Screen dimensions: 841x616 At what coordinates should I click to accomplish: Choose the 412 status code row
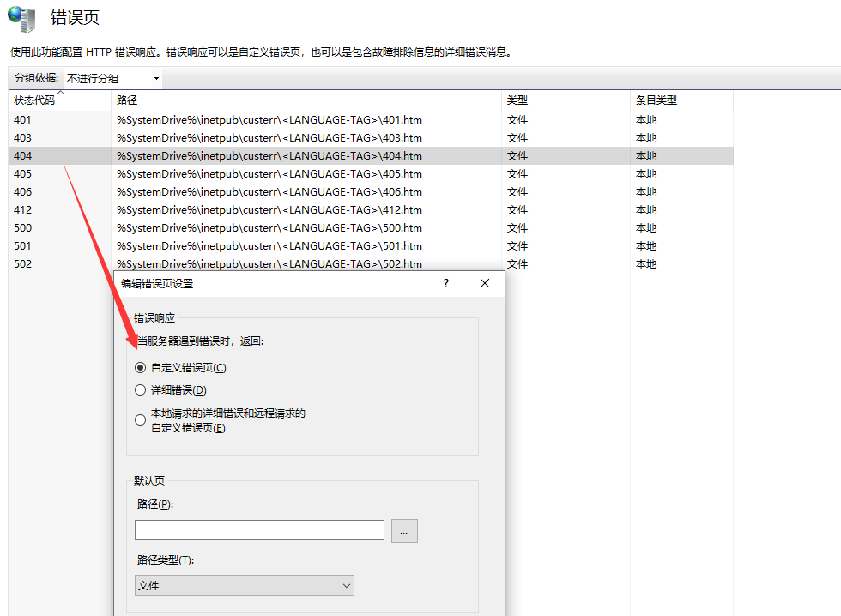pos(22,210)
